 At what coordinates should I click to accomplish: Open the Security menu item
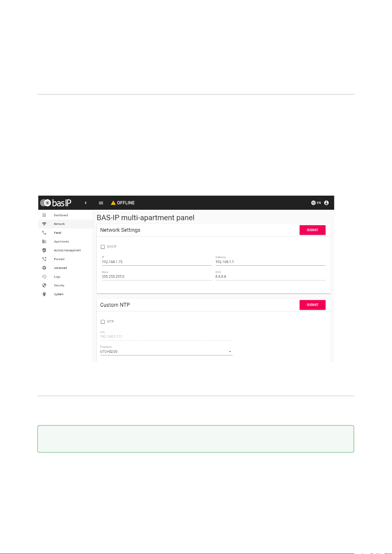pos(59,285)
